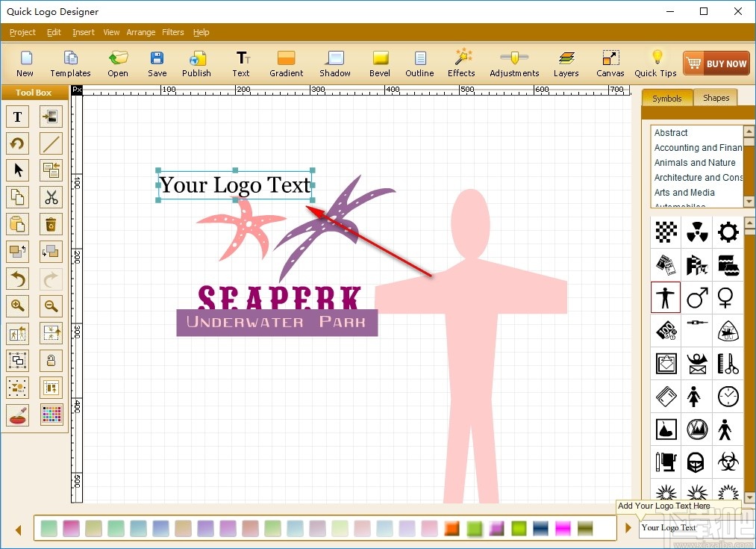Select the Zoom In magnifier tool

[x=18, y=306]
